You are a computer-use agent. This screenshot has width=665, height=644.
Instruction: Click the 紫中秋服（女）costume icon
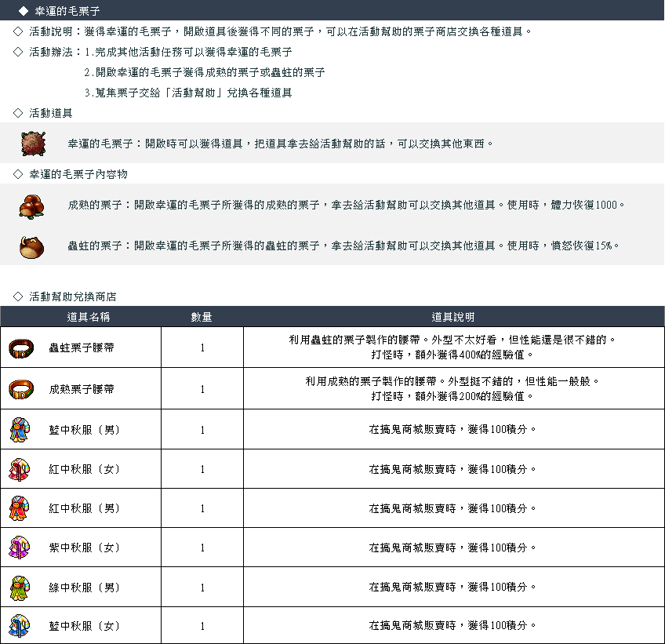coord(20,548)
